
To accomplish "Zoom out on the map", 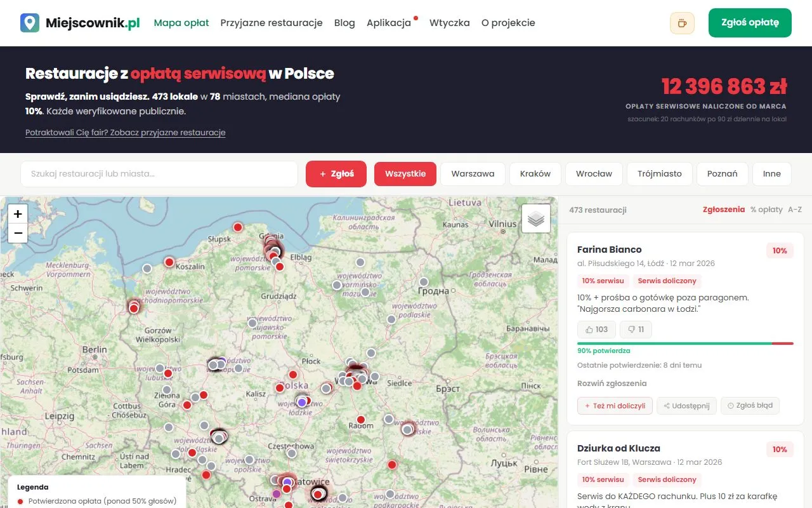I will (18, 233).
